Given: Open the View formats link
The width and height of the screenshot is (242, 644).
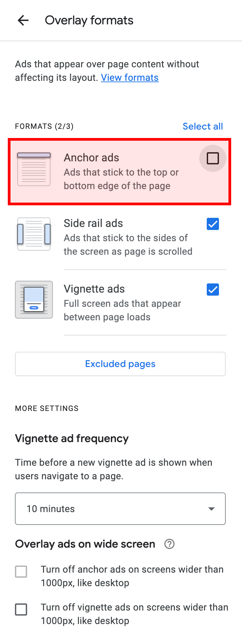Looking at the screenshot, I should 130,78.
